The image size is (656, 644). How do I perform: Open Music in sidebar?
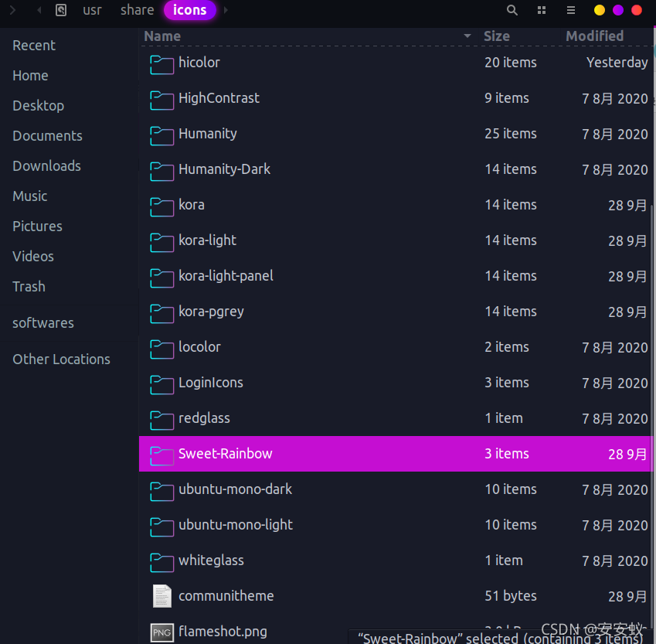click(29, 196)
